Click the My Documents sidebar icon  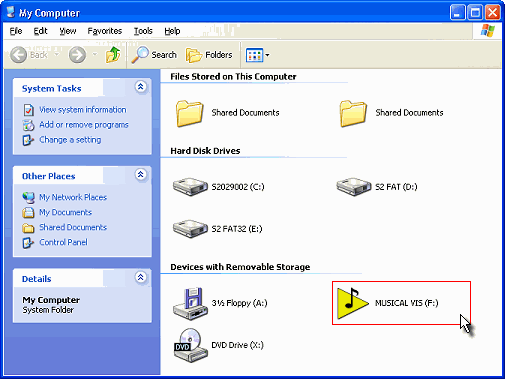(x=28, y=212)
